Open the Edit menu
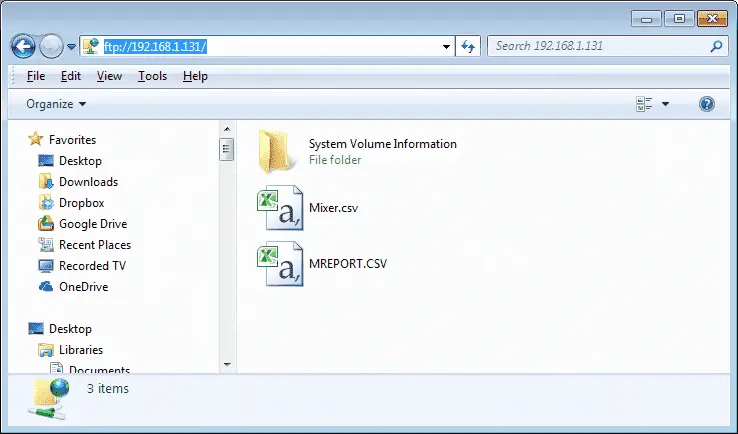 point(71,76)
